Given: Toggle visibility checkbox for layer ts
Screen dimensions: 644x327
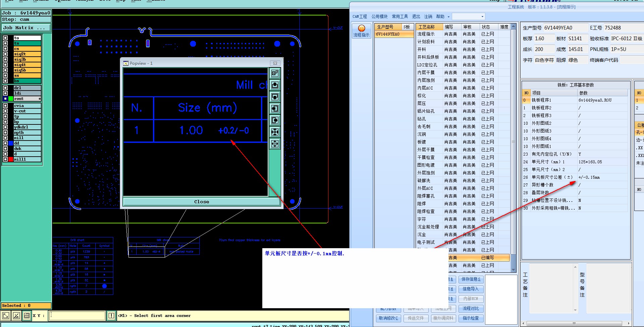Looking at the screenshot, I should click(5, 43).
